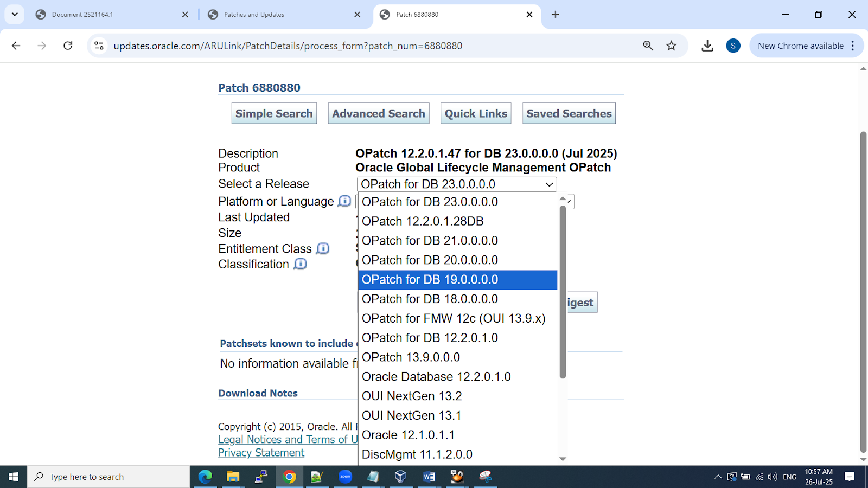868x488 pixels.
Task: Choose Oracle 12.1.0.1.1 option
Action: [x=458, y=435]
